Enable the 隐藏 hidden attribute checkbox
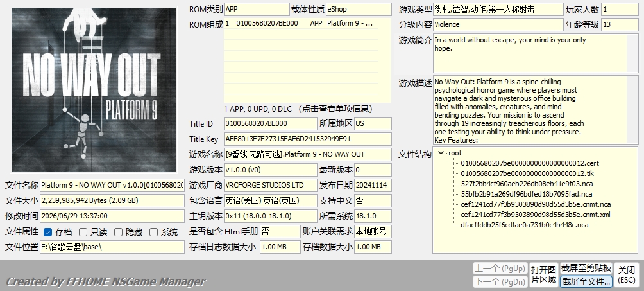This screenshot has width=644, height=291. 118,232
